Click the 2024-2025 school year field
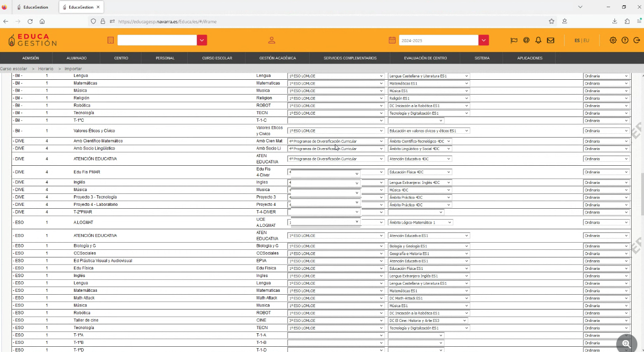The height and width of the screenshot is (352, 644). pyautogui.click(x=439, y=41)
